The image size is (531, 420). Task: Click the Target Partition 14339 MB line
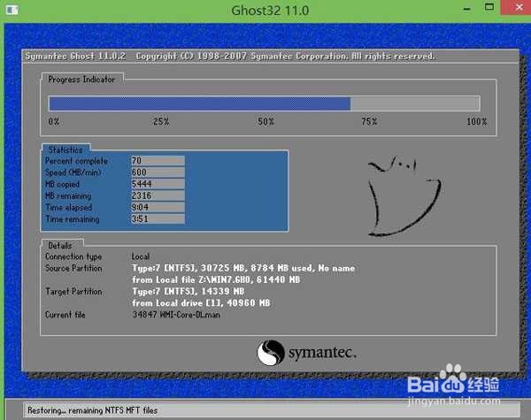(x=188, y=291)
